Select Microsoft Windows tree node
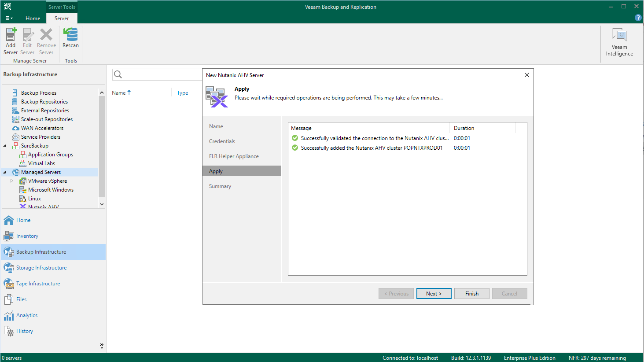 (51, 190)
